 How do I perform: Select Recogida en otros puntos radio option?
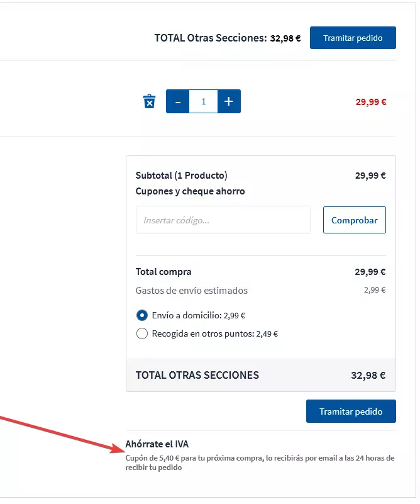[142, 333]
